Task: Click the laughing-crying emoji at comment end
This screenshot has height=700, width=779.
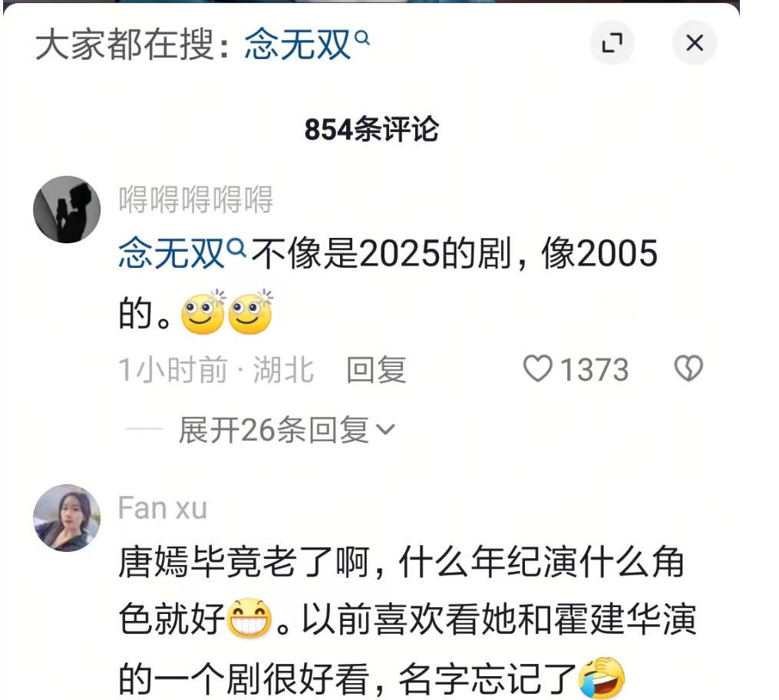Action: click(602, 678)
